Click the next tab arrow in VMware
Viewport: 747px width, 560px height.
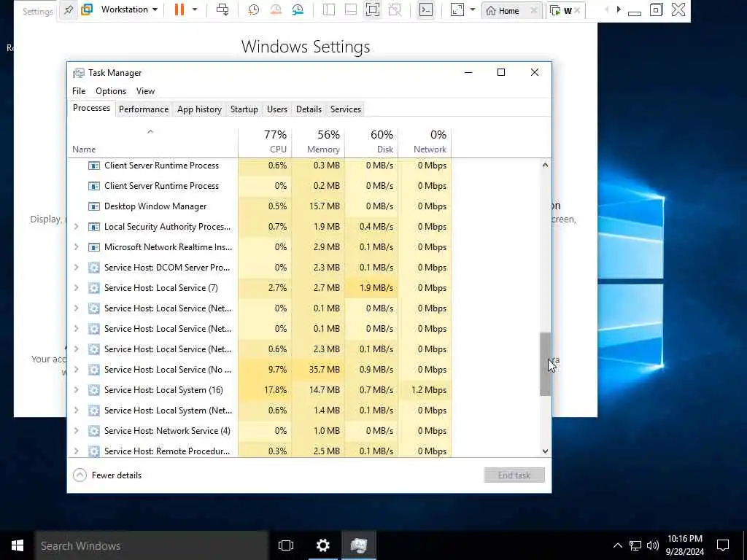pos(619,9)
